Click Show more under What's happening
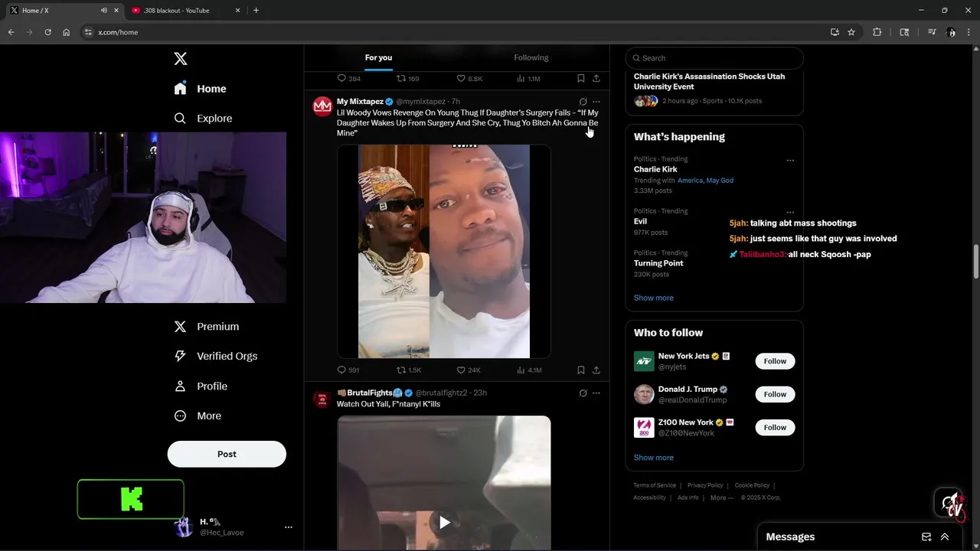The image size is (980, 551). (x=654, y=298)
